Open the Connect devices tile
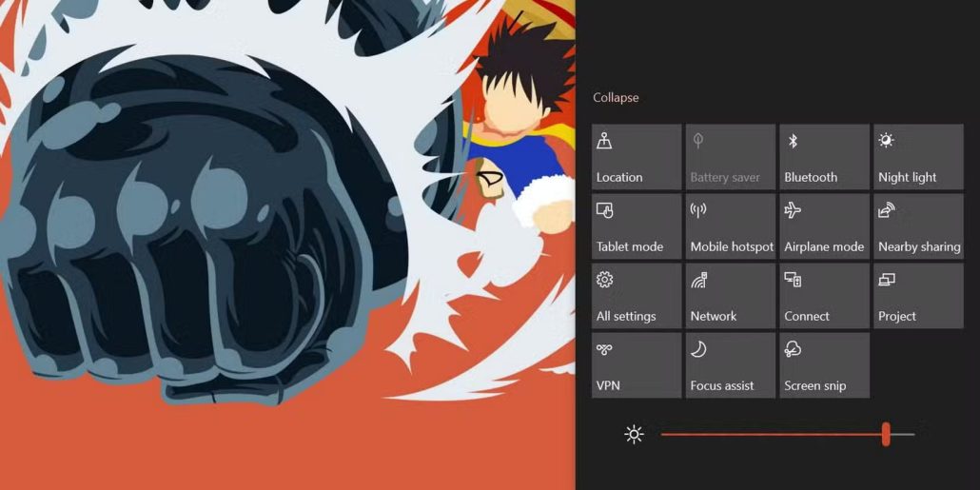 (x=824, y=296)
